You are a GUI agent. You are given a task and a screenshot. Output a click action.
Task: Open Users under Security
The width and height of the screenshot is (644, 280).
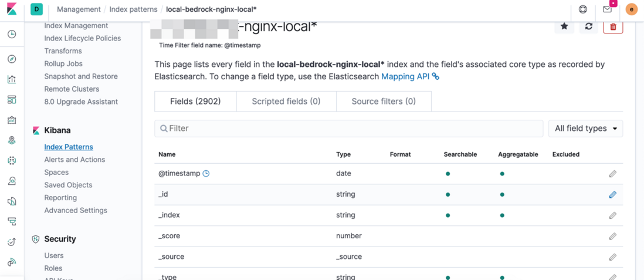click(54, 256)
